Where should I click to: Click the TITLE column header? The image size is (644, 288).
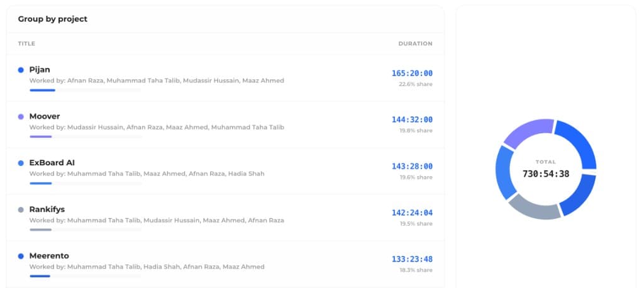26,43
